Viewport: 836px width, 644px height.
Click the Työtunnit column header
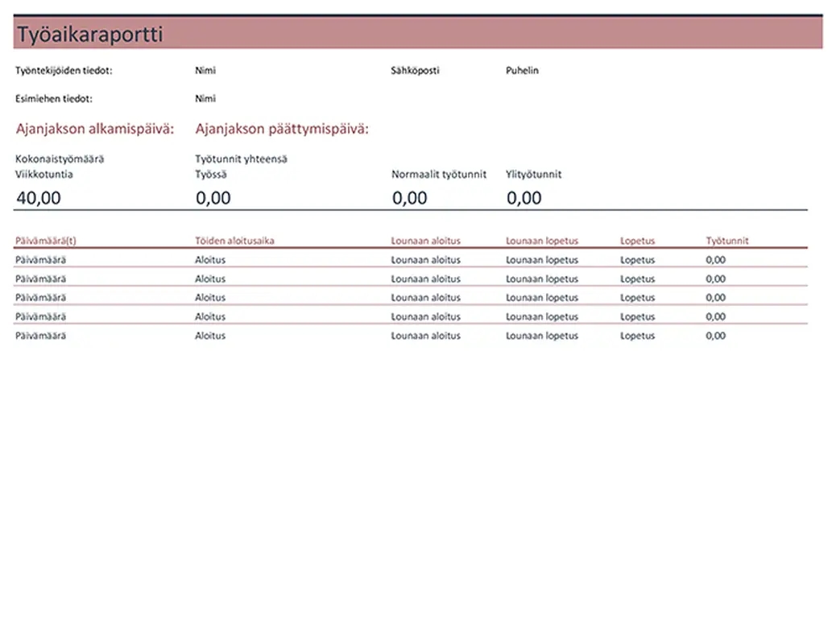tap(727, 241)
